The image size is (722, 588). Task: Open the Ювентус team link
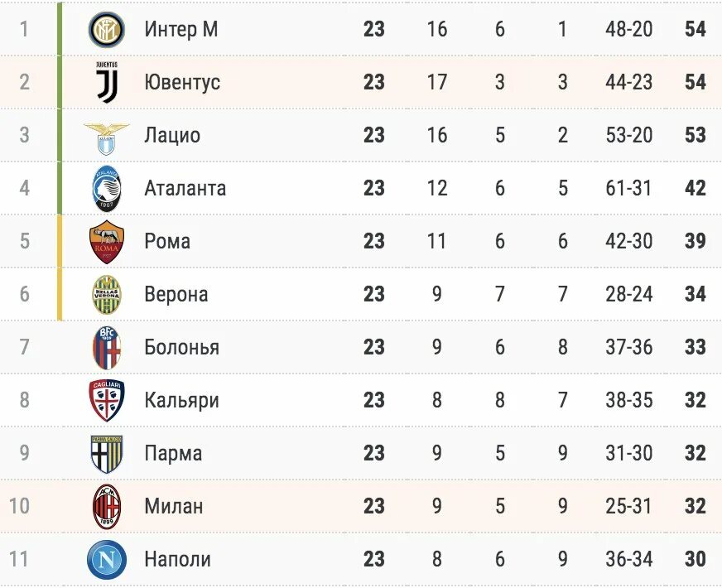pyautogui.click(x=181, y=82)
